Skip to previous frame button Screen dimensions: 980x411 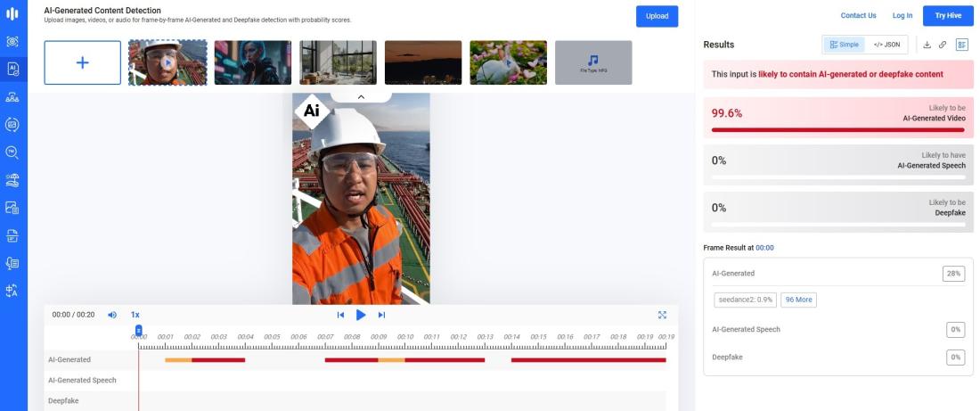(x=340, y=315)
